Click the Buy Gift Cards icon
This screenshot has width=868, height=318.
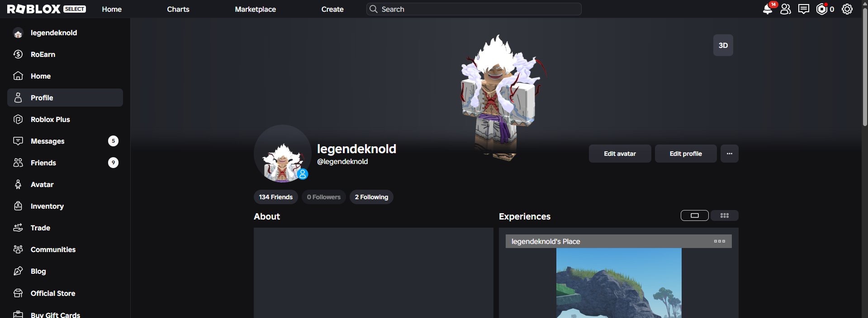[x=18, y=314]
